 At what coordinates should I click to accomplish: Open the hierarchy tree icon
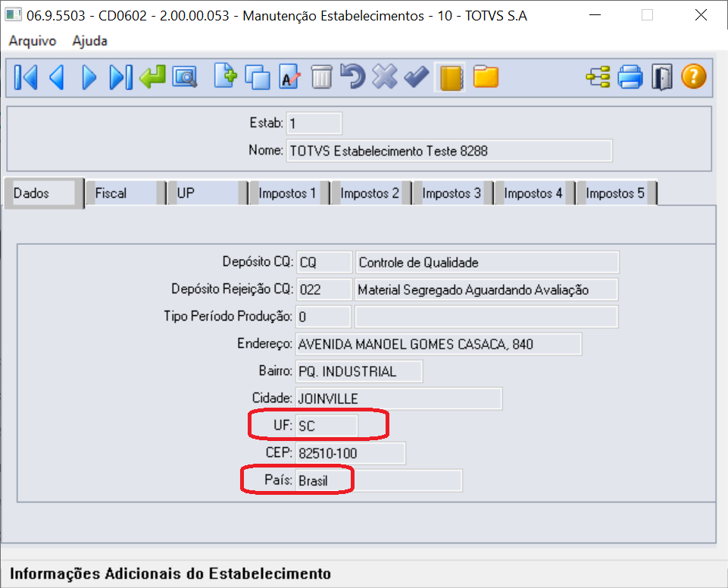[x=598, y=77]
